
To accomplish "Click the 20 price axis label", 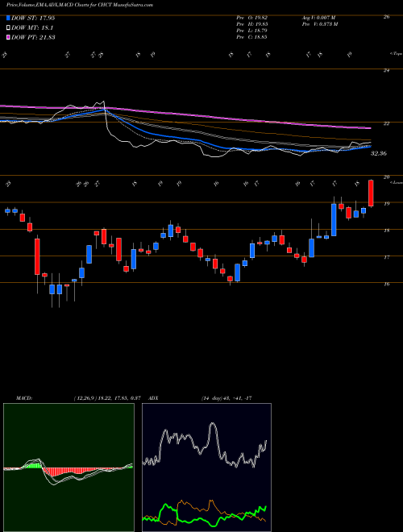I will coord(386,177).
